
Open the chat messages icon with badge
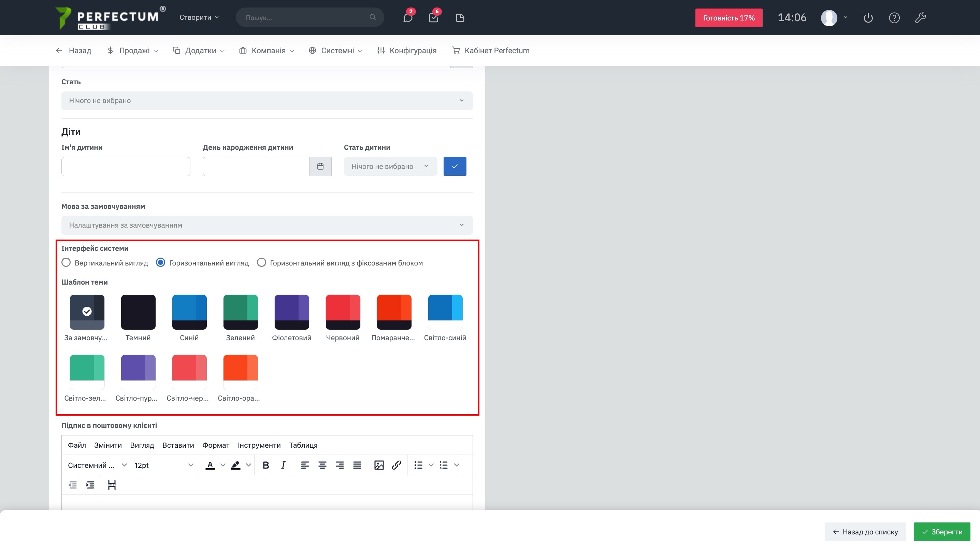(x=408, y=18)
